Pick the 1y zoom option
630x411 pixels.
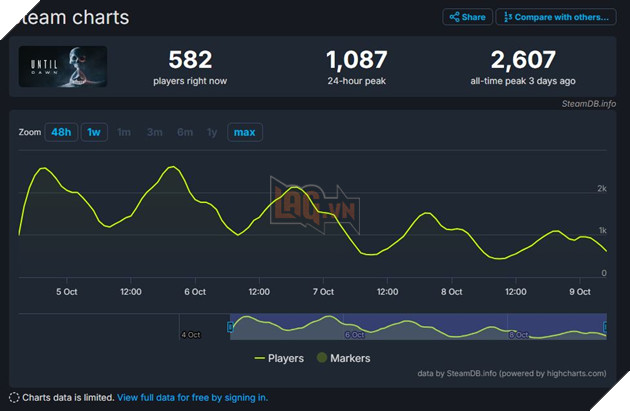[x=211, y=132]
